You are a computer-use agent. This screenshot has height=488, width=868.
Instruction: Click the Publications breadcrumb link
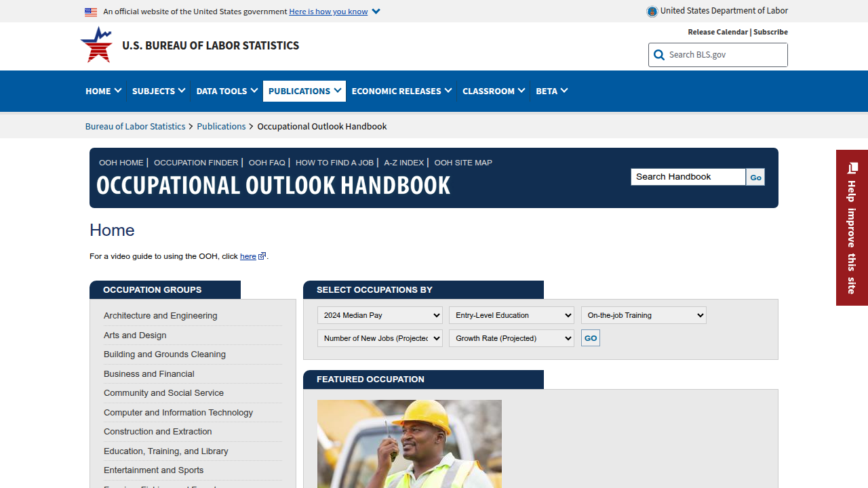coord(221,126)
